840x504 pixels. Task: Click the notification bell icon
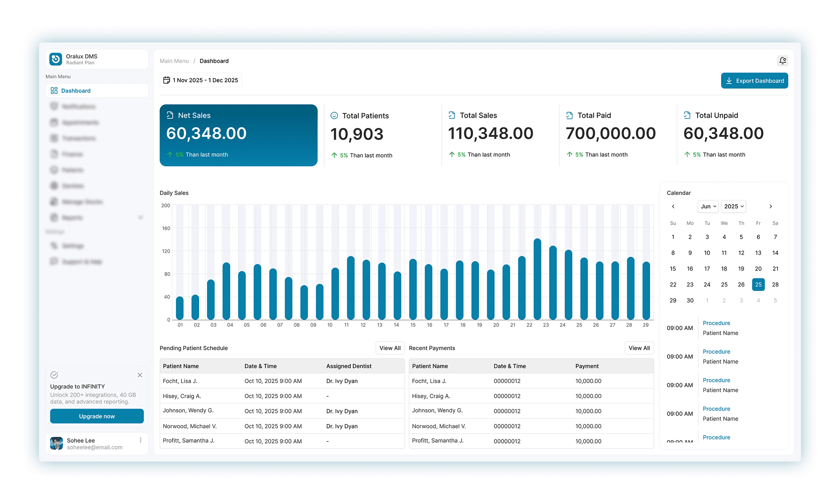(x=782, y=61)
